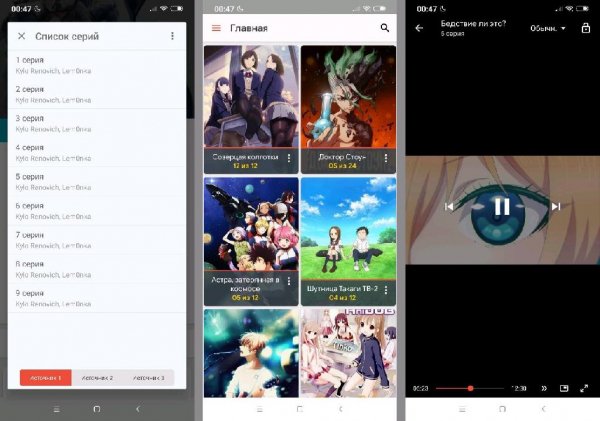Viewport: 600px width, 421px height.
Task: Close the Список серий episode list
Action: click(21, 36)
